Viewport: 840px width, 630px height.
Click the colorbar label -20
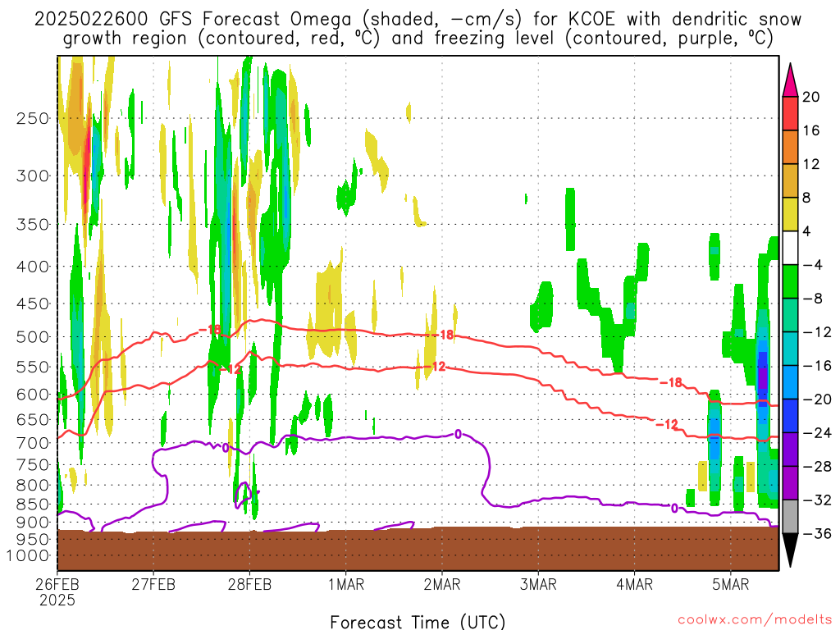pyautogui.click(x=817, y=399)
